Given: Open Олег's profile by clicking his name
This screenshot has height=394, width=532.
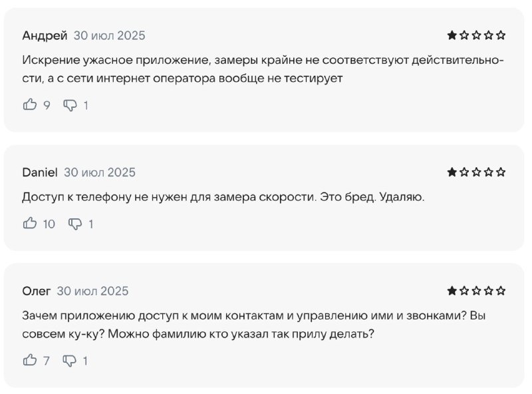Looking at the screenshot, I should point(37,291).
